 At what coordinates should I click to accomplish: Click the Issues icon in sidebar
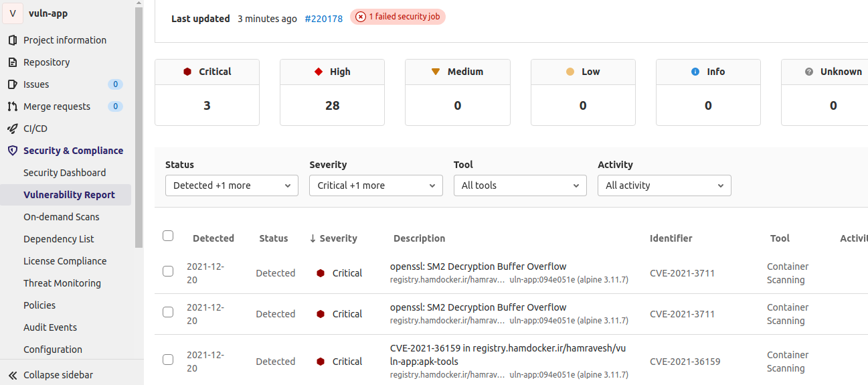12,84
